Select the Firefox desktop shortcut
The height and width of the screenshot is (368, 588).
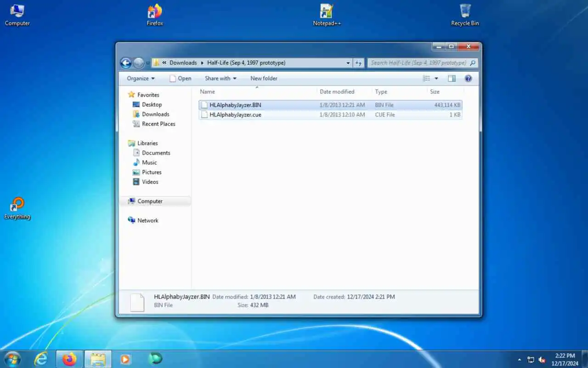(x=155, y=15)
